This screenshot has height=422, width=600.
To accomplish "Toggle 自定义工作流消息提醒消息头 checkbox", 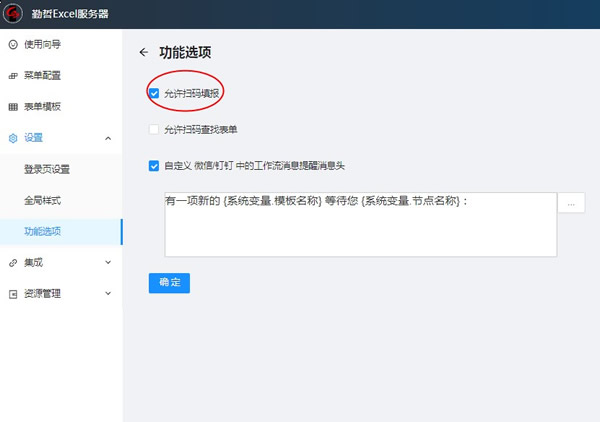I will pyautogui.click(x=154, y=166).
